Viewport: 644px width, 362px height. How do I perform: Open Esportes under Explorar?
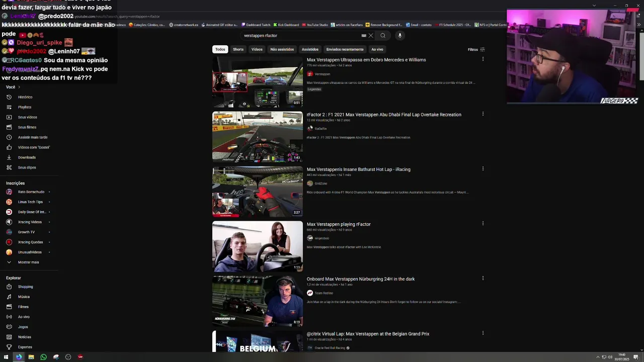point(25,347)
